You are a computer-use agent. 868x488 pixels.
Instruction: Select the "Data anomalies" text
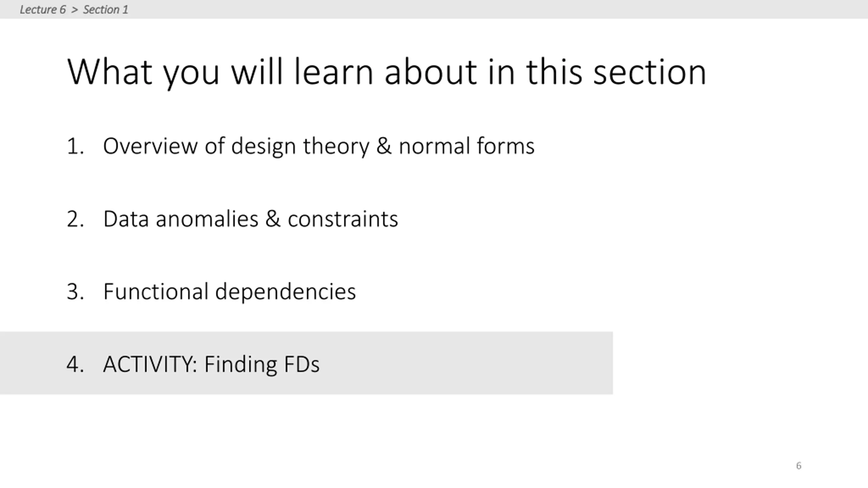click(180, 219)
